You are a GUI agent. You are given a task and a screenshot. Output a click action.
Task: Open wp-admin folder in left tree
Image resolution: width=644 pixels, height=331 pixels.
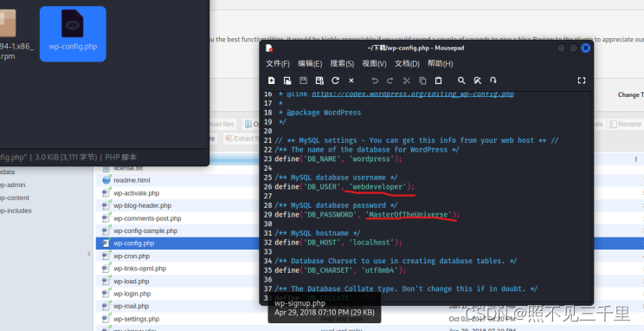(12, 185)
